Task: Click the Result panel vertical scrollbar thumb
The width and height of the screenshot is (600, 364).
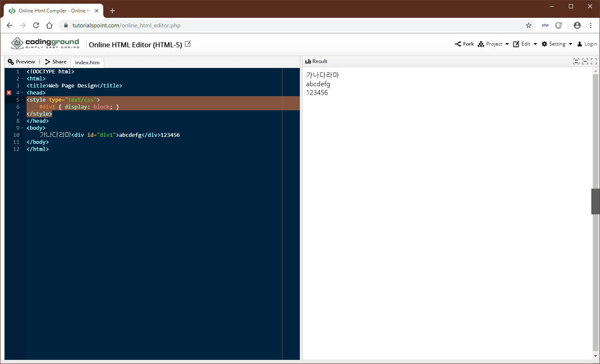Action: [595, 201]
